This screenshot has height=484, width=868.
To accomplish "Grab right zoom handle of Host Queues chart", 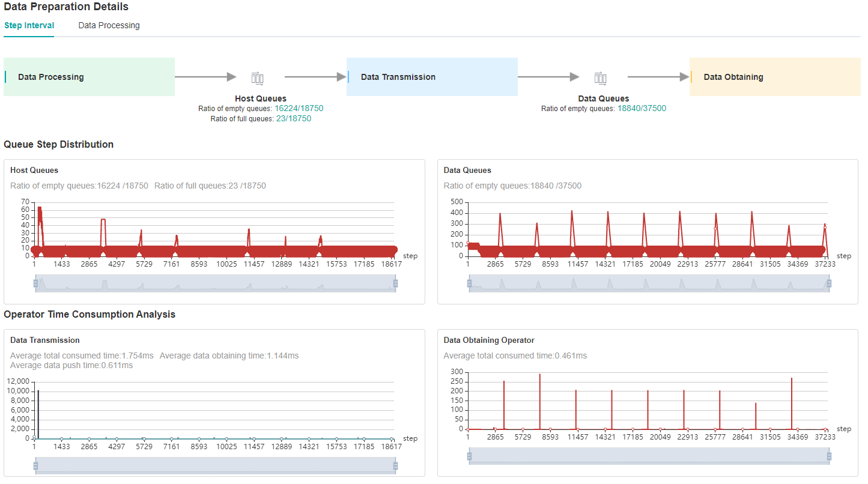I will coord(395,283).
